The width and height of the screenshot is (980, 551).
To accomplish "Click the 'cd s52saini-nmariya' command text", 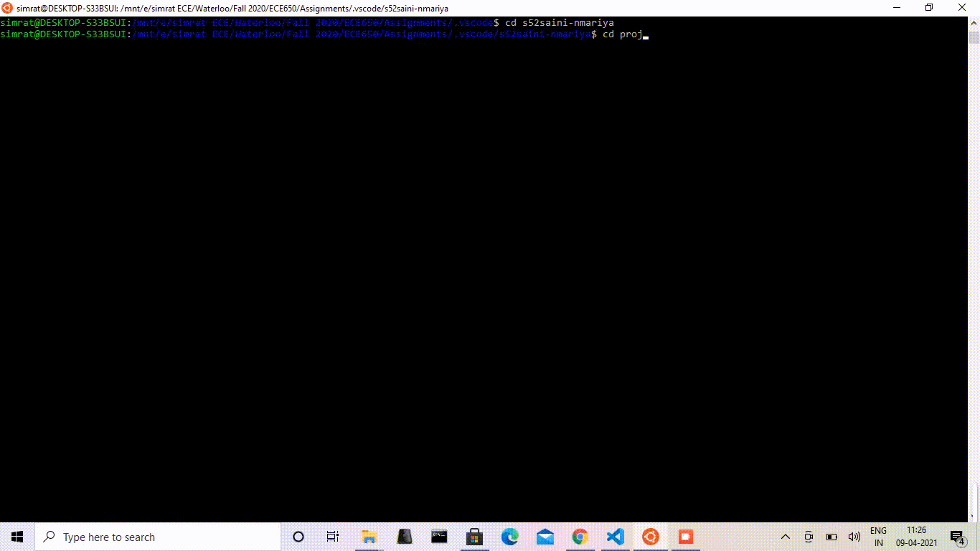I will click(560, 23).
